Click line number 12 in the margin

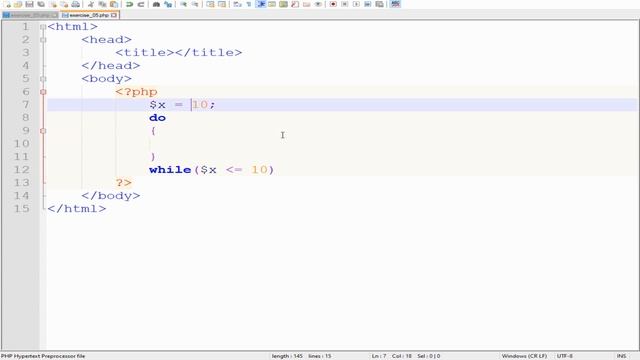coord(22,170)
